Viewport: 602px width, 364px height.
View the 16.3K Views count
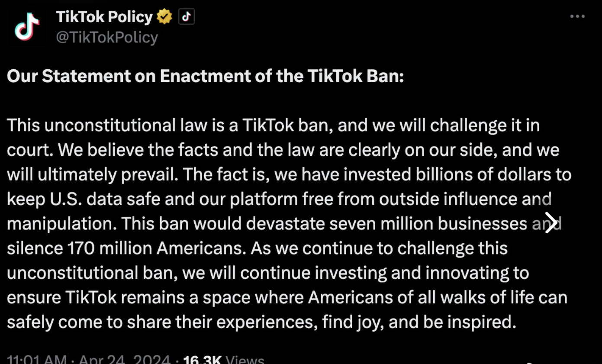(223, 359)
